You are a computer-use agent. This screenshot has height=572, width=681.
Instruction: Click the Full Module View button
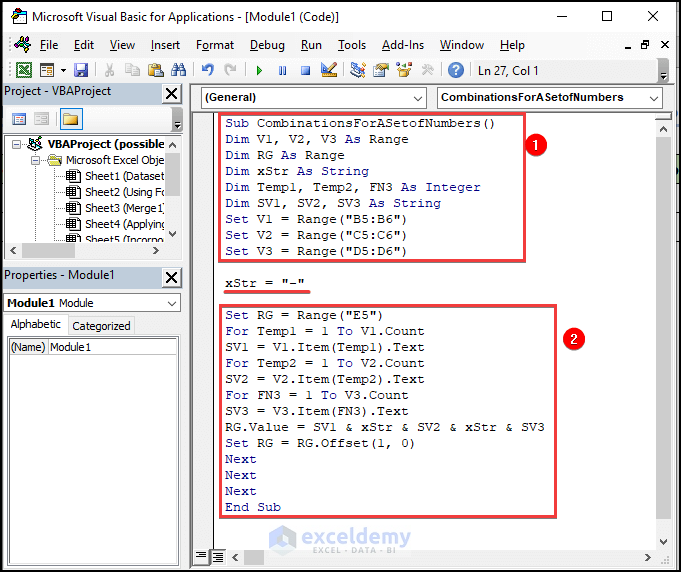coord(218,556)
